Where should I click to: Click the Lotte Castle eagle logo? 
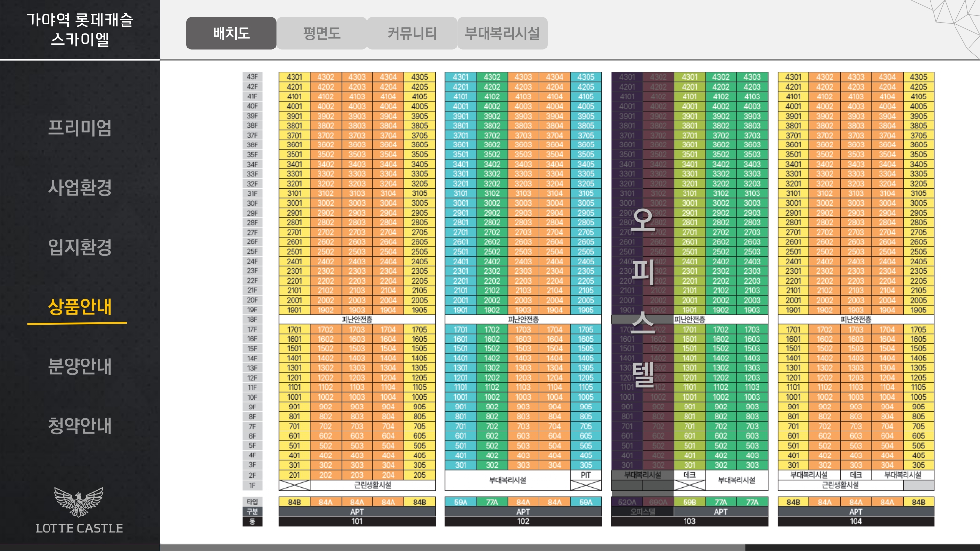79,501
